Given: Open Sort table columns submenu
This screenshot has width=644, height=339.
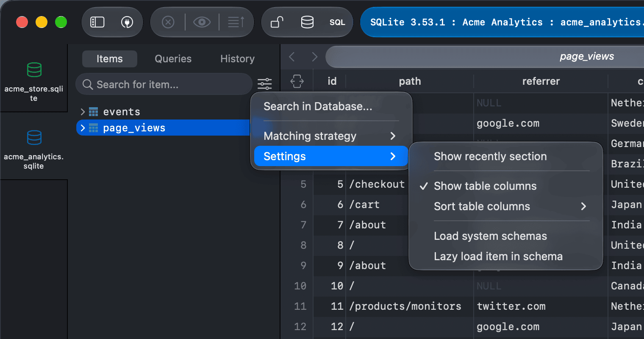Looking at the screenshot, I should (505, 206).
